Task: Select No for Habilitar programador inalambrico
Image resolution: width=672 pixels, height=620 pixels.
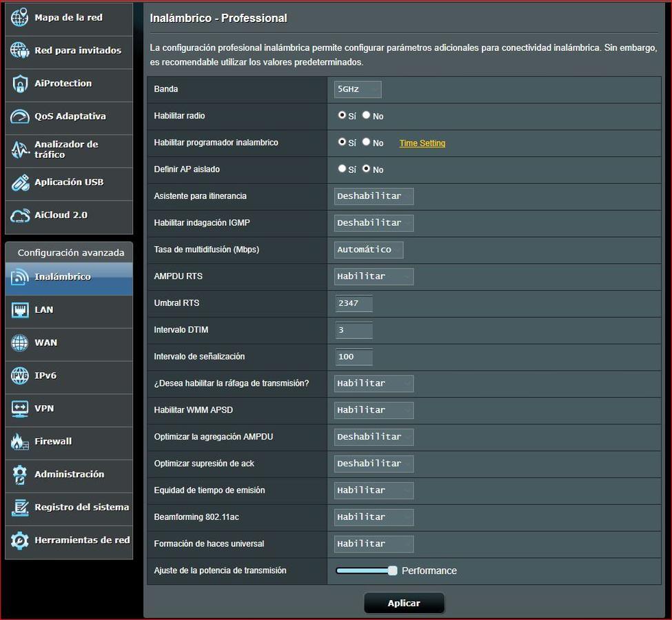Action: (367, 142)
